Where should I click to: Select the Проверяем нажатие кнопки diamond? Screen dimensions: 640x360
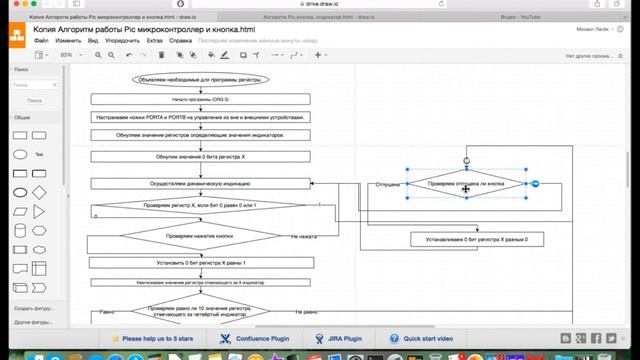[200, 236]
